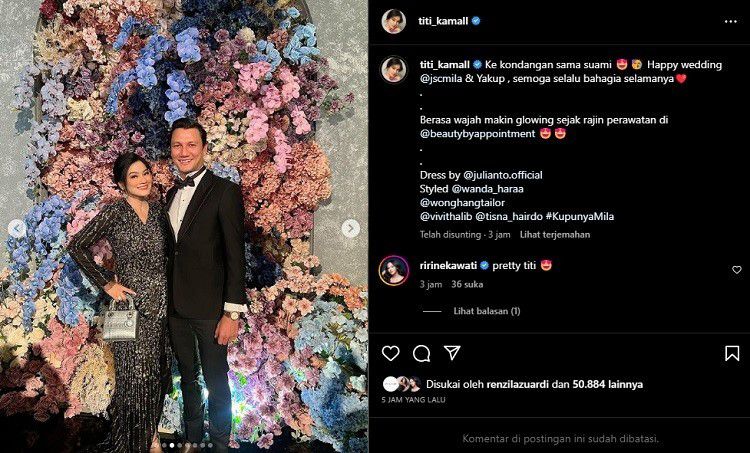
Task: Go to previous photo in carousel
Action: (x=16, y=228)
